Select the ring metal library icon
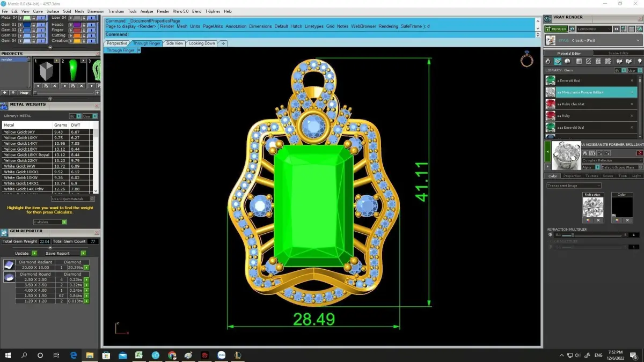The image size is (644, 362). pyautogui.click(x=548, y=62)
